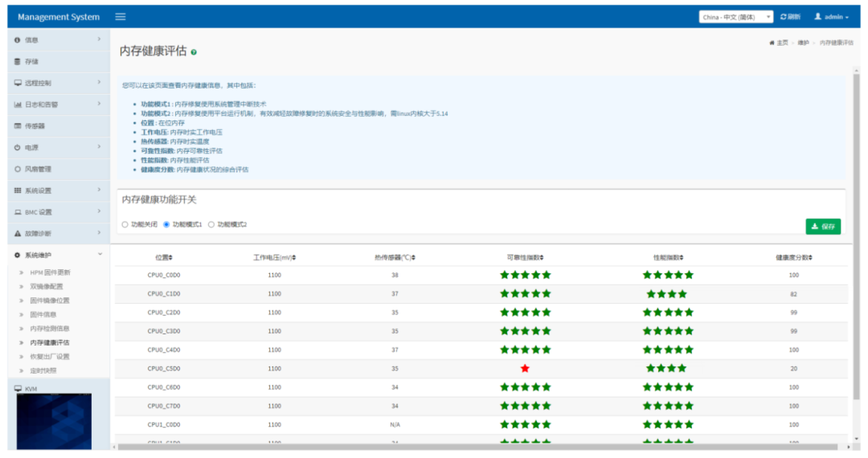The width and height of the screenshot is (868, 458).
Task: Click the 传感器 sidebar icon item
Action: pos(35,126)
